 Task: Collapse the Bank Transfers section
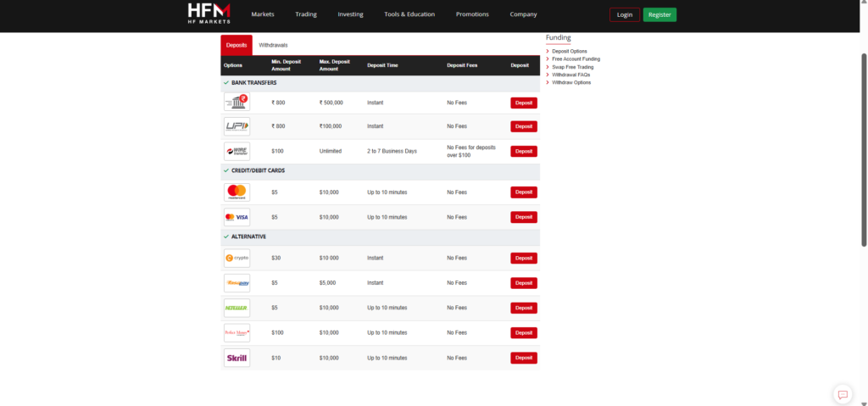[253, 83]
